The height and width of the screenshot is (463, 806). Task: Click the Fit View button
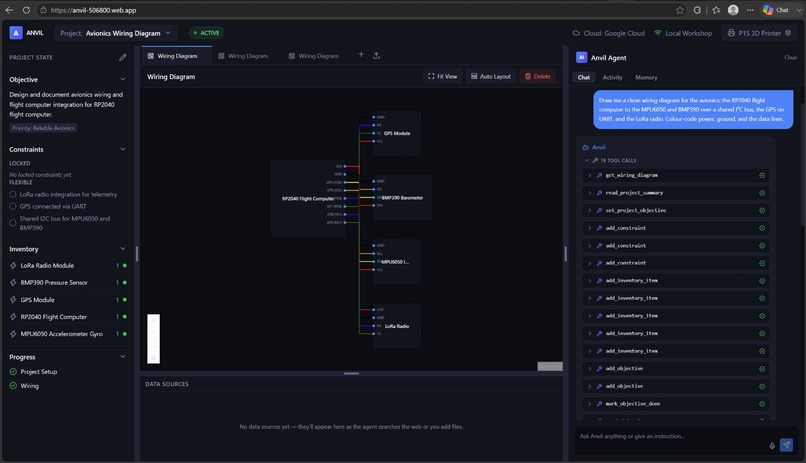click(x=442, y=76)
